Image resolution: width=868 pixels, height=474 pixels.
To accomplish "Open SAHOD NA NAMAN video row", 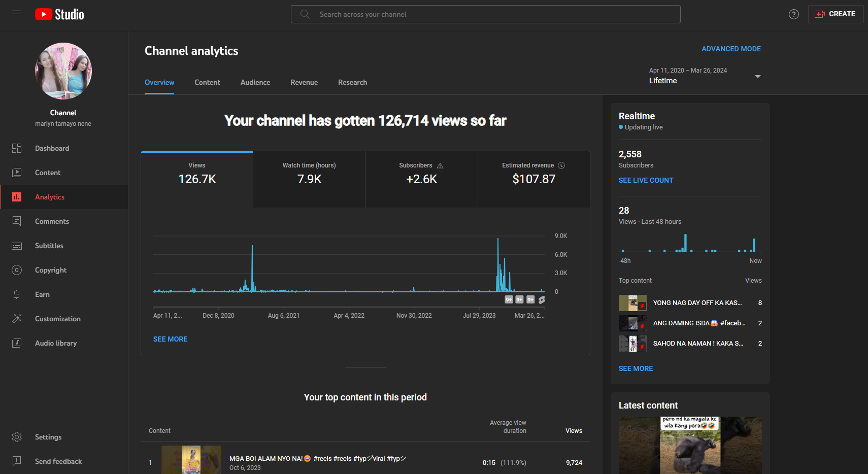I will (690, 344).
